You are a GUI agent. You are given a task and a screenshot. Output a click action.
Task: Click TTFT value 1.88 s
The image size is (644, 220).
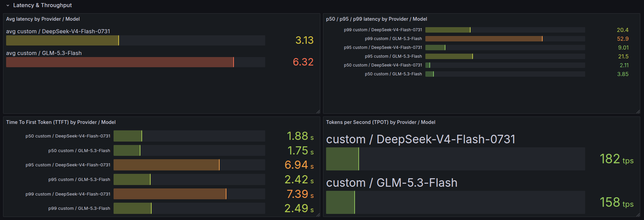coord(300,136)
